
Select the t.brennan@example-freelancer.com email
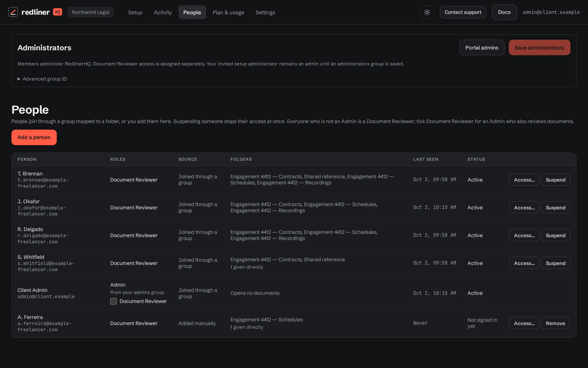(x=43, y=183)
